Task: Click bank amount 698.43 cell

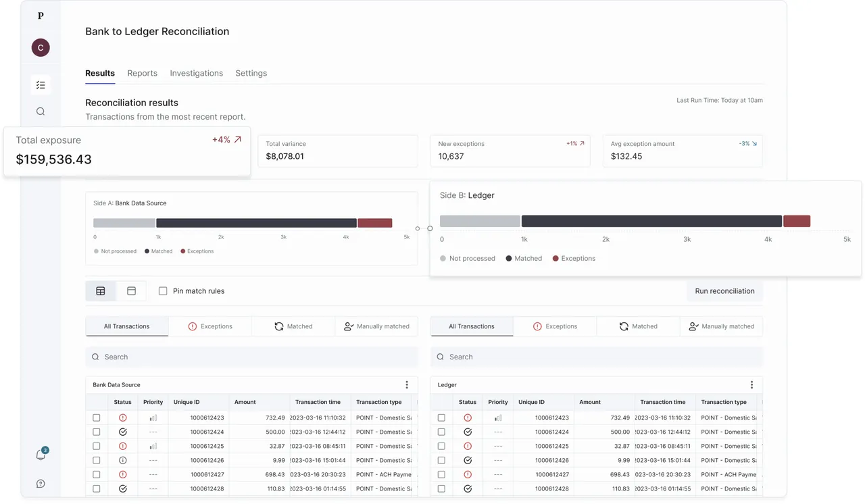Action: 259,475
